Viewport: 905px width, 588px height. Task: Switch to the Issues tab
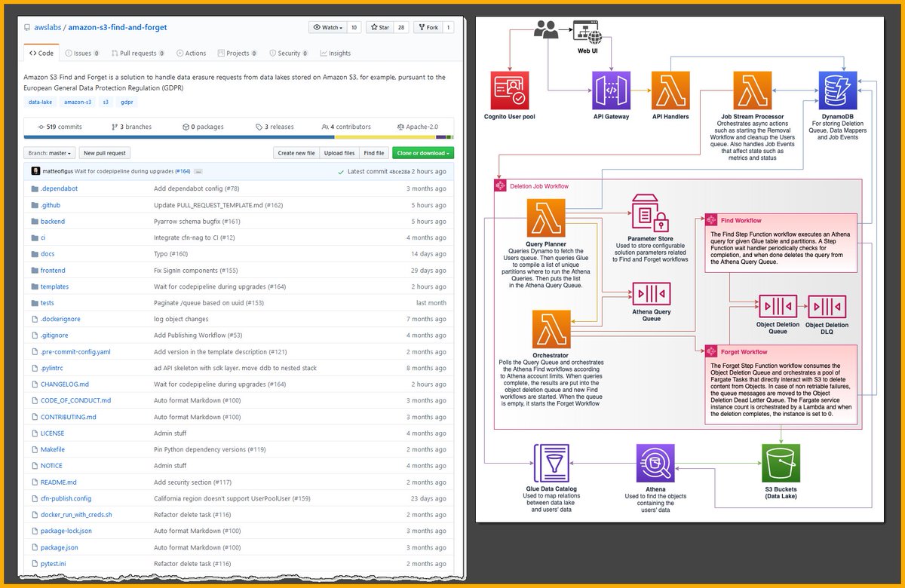(x=81, y=54)
